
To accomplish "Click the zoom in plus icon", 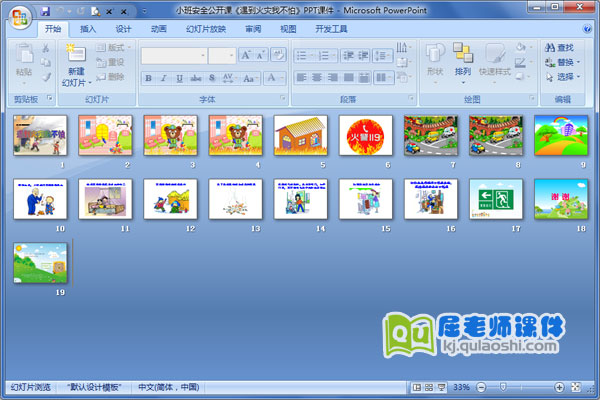I will (x=559, y=387).
